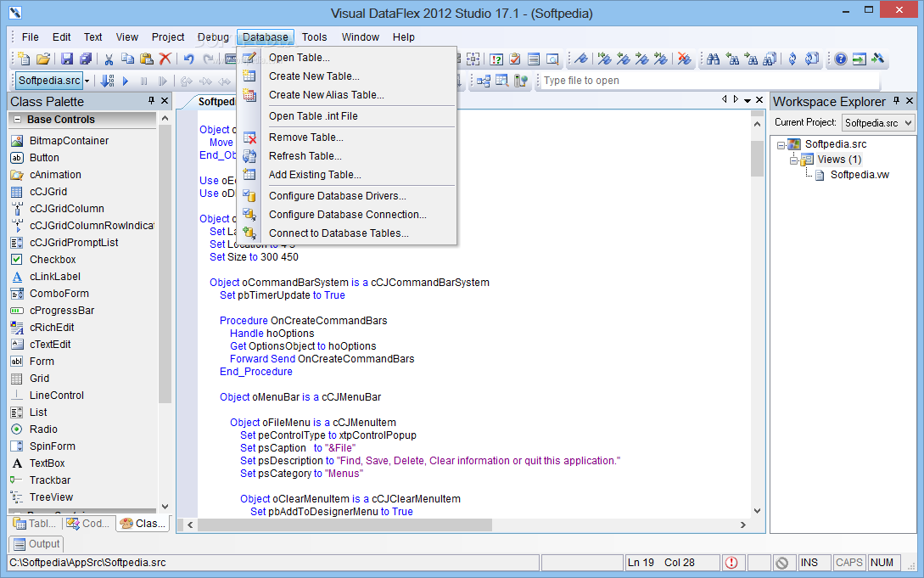Click the New File toolbar icon

[24, 59]
